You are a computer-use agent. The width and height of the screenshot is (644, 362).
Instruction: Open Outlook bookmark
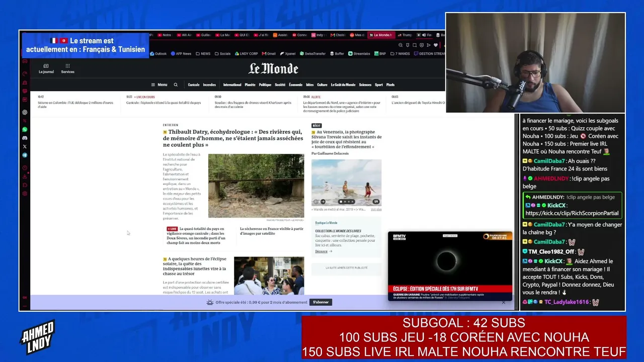pyautogui.click(x=158, y=54)
